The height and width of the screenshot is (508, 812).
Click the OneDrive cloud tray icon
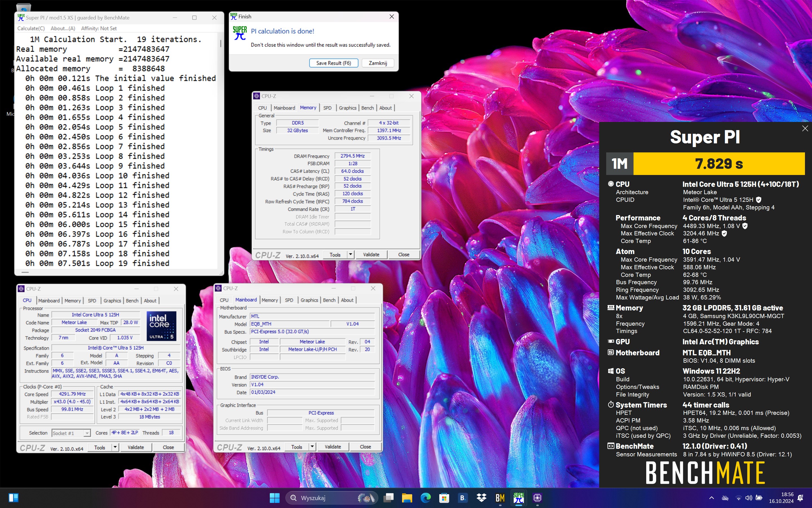[725, 498]
